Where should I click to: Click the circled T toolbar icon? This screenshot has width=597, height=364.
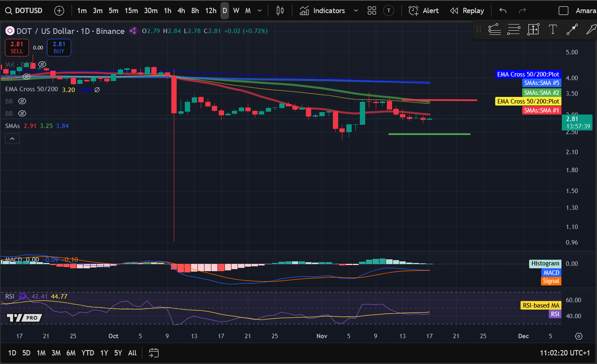point(389,11)
